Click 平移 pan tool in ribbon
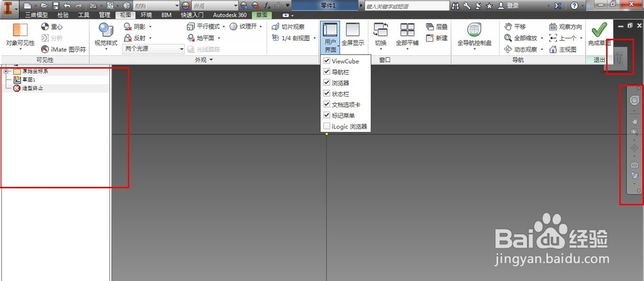 [x=515, y=26]
